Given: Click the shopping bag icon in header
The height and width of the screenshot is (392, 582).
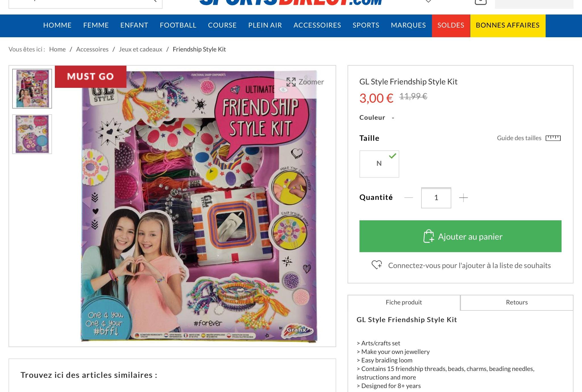Looking at the screenshot, I should click(x=481, y=2).
